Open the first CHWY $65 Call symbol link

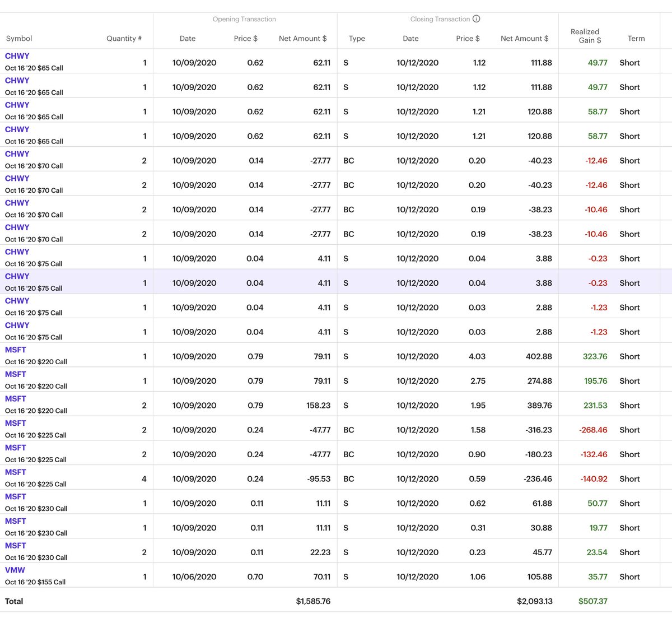17,56
